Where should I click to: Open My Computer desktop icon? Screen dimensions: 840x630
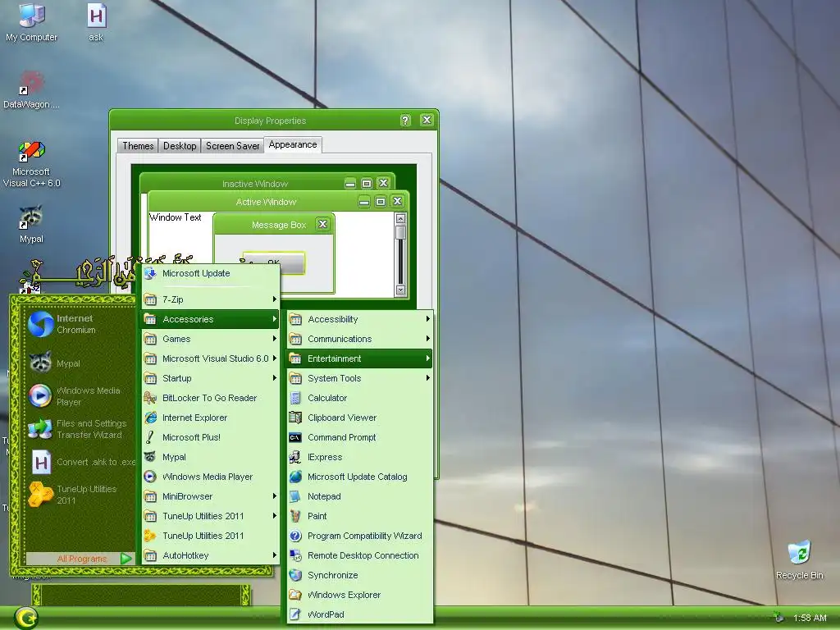[31, 22]
